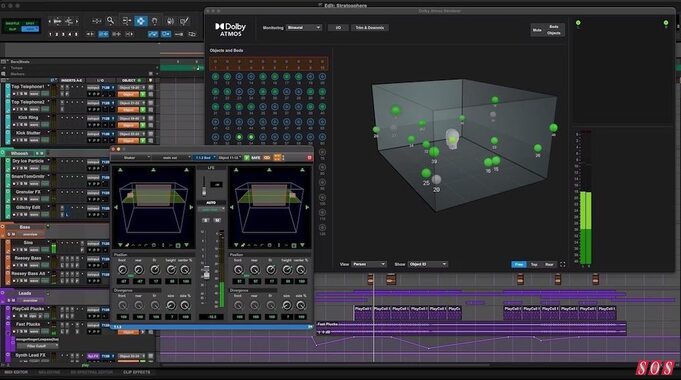Viewport: 681px width, 380px height.
Task: Click Objects in the renderer Mute group
Action: tap(554, 33)
